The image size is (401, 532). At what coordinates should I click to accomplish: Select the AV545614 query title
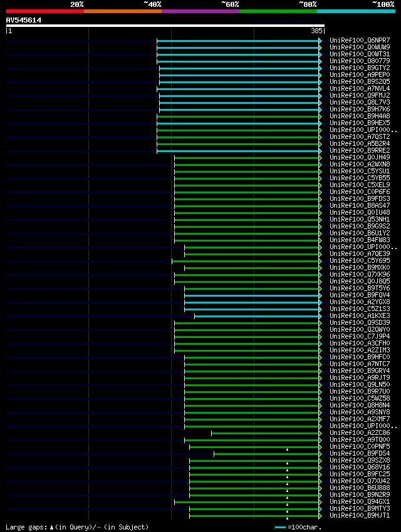tap(23, 20)
